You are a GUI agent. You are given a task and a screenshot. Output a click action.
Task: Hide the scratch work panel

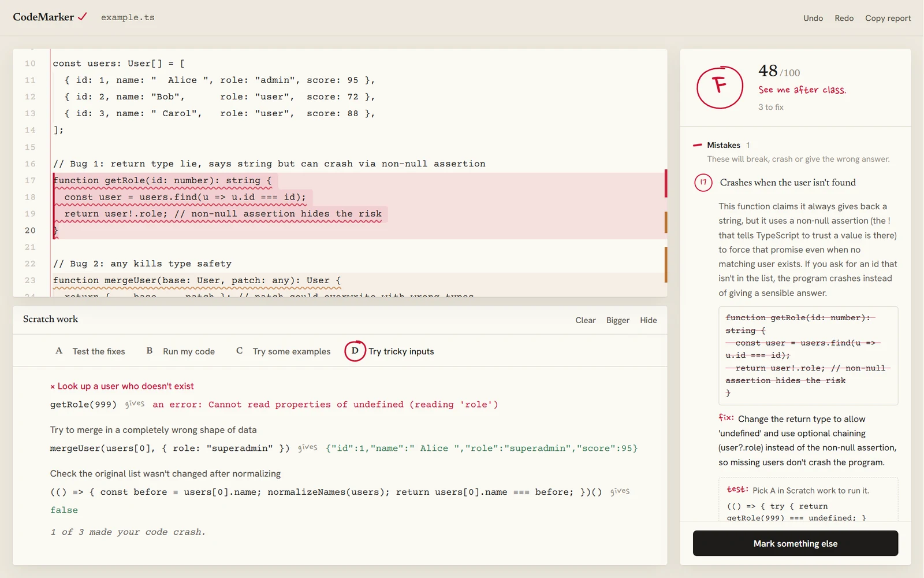click(x=648, y=320)
